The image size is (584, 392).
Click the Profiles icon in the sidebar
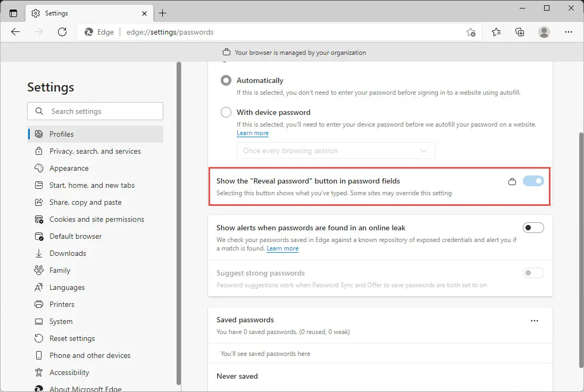coord(39,134)
